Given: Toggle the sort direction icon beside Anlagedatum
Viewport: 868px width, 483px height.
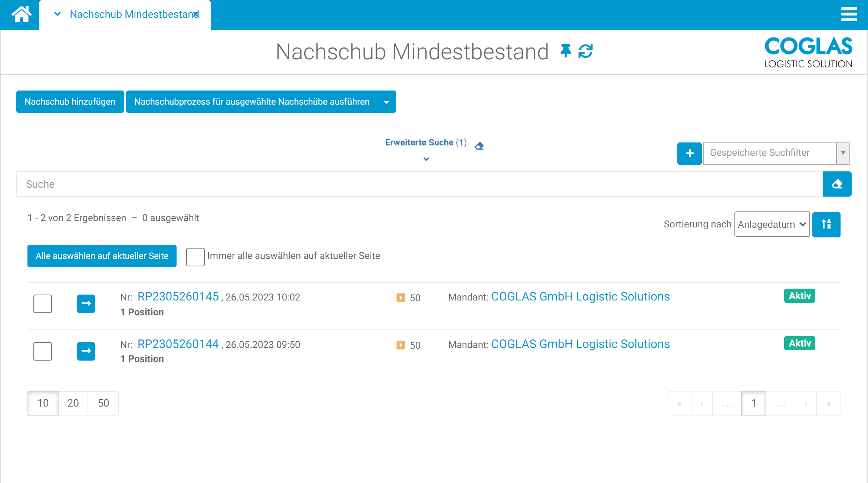Looking at the screenshot, I should tap(826, 224).
